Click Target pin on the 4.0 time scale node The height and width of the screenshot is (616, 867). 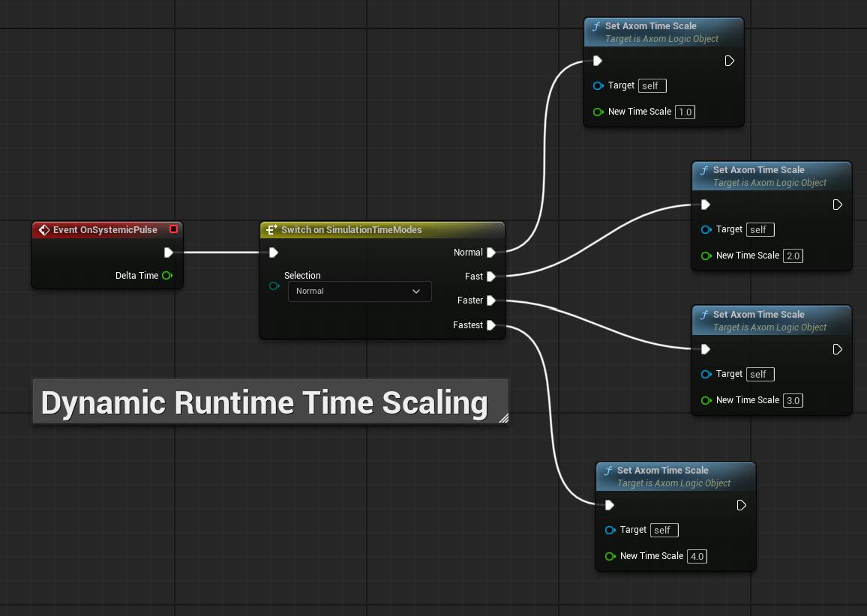coord(610,530)
